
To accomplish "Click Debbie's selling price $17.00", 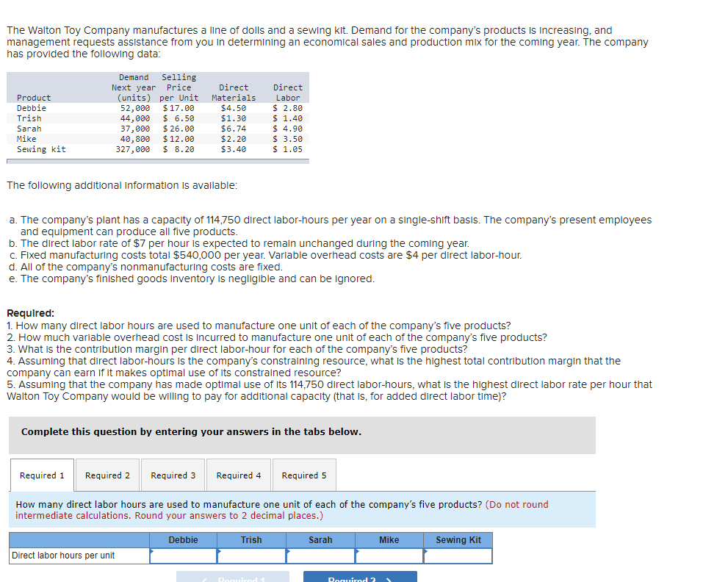I will point(179,108).
